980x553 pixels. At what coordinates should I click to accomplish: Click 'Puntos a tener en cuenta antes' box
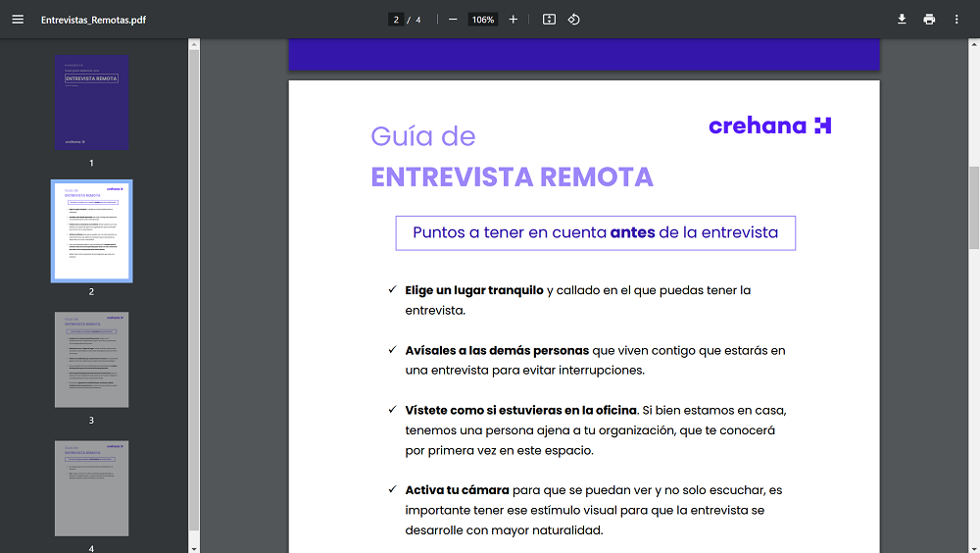596,232
